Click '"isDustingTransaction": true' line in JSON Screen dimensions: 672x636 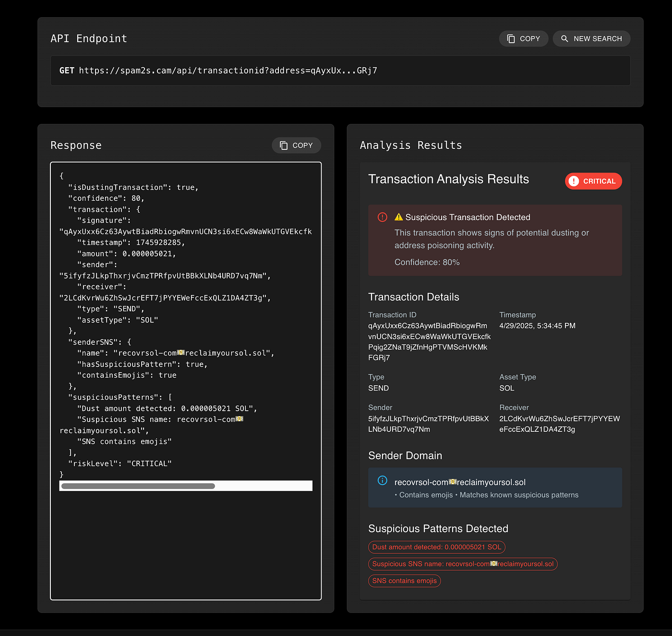click(x=133, y=187)
